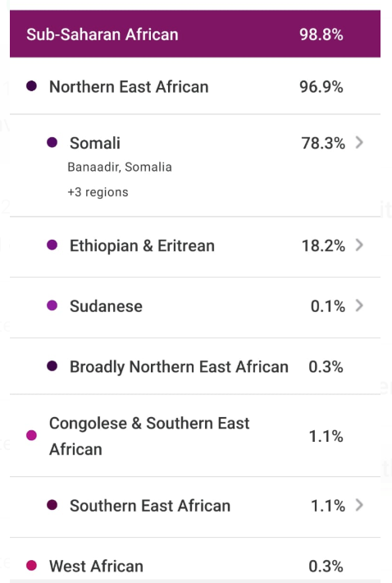Viewport: 392px width, 583px height.
Task: Select the West African row
Action: [x=195, y=561]
